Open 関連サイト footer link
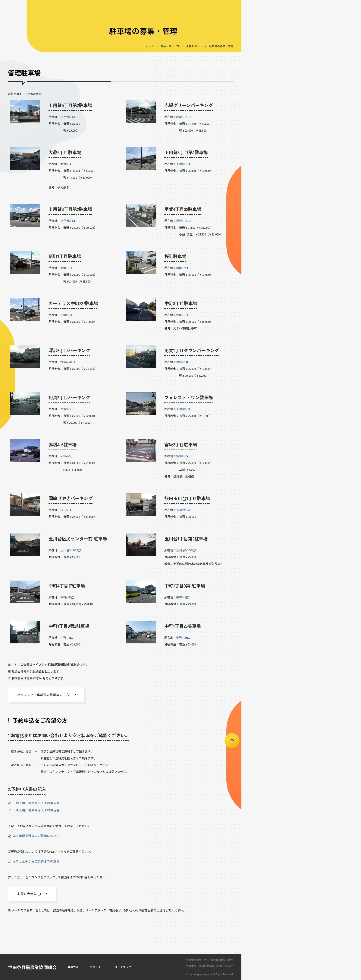The image size is (361, 980). pyautogui.click(x=96, y=967)
